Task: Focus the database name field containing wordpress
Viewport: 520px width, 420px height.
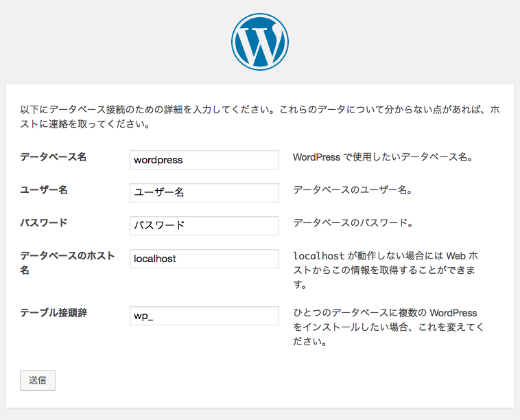Action: click(204, 160)
